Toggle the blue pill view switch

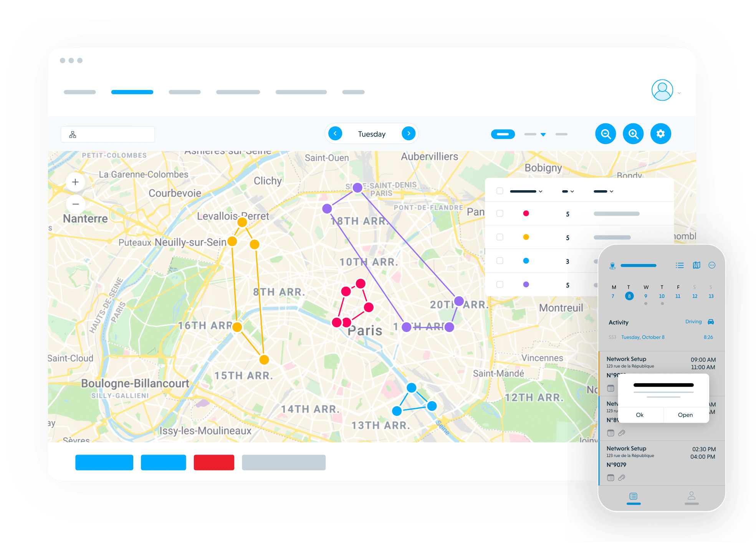pos(503,134)
